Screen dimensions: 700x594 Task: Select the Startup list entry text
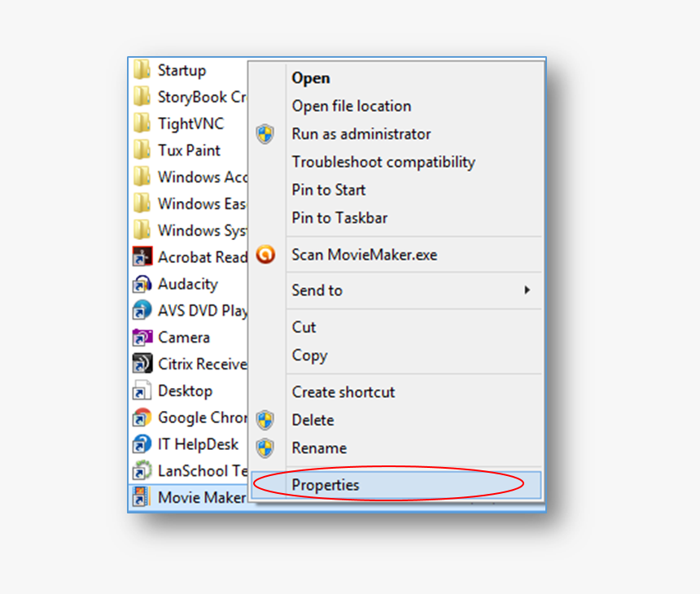(x=182, y=71)
